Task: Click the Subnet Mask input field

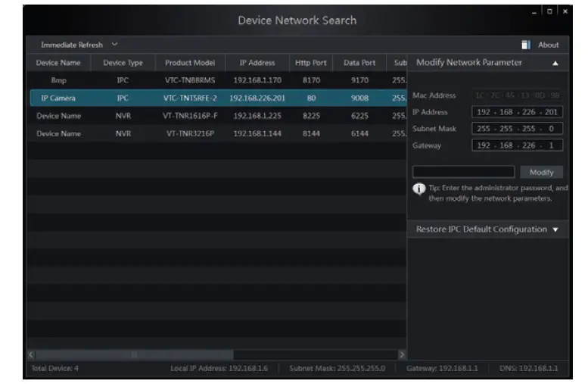Action: click(x=518, y=128)
